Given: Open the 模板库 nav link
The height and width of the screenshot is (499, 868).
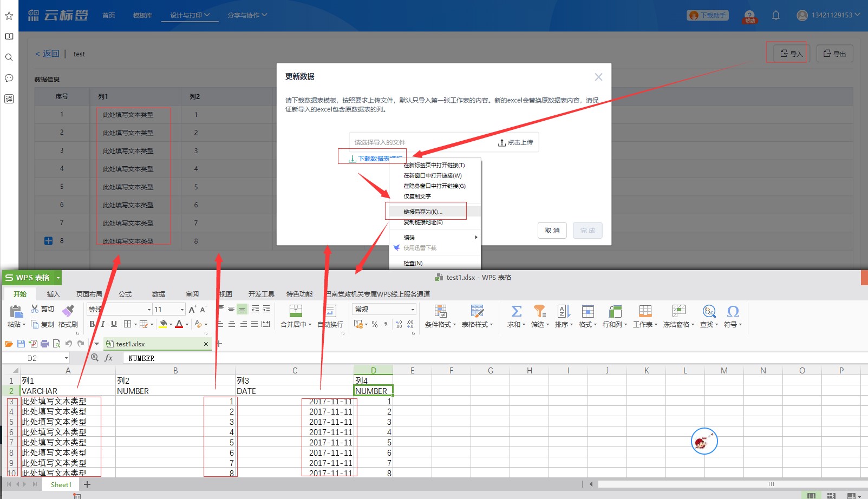Looking at the screenshot, I should (x=142, y=15).
